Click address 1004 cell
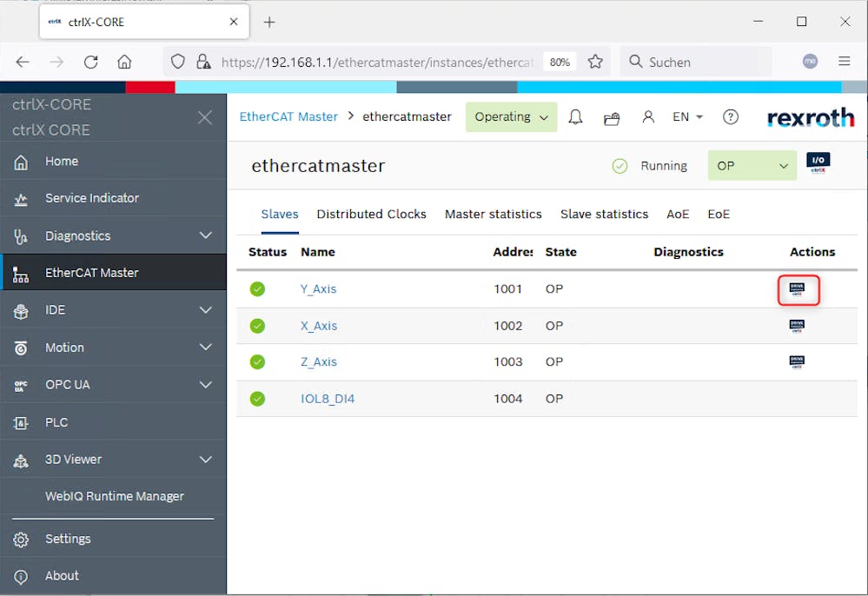The height and width of the screenshot is (596, 868). click(x=507, y=399)
